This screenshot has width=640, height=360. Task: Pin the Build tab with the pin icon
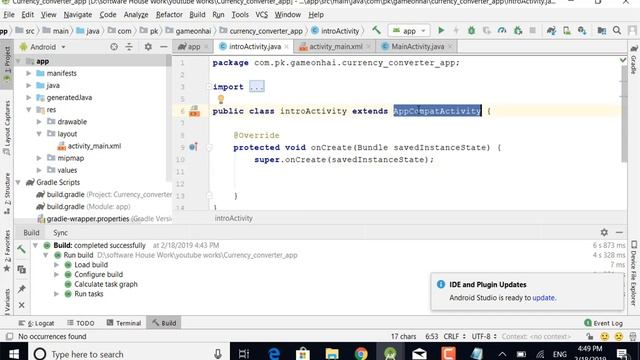click(x=22, y=289)
